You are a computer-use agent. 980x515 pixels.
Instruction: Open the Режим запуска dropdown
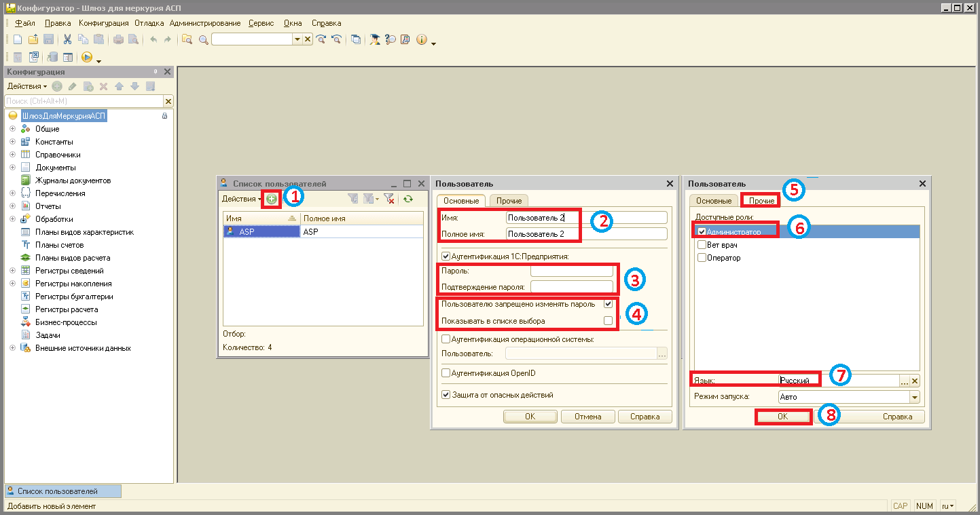[914, 397]
